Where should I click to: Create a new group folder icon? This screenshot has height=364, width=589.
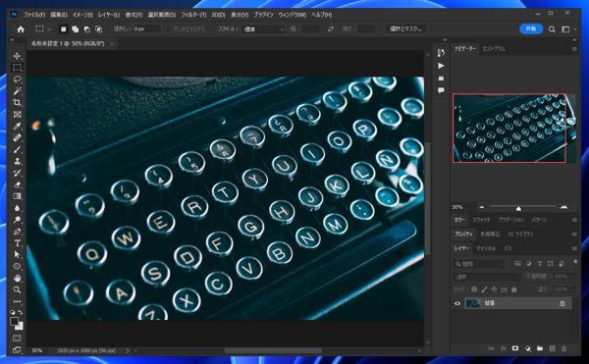tap(540, 348)
